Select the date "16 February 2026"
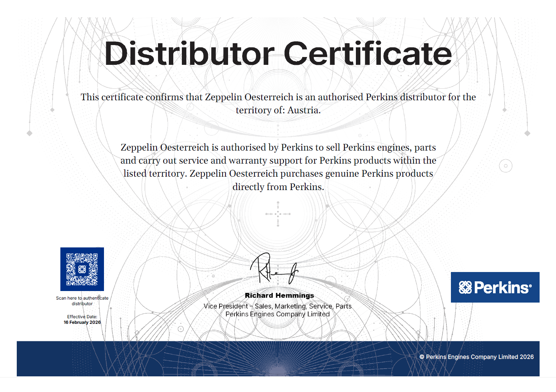556x392 pixels. click(x=82, y=322)
